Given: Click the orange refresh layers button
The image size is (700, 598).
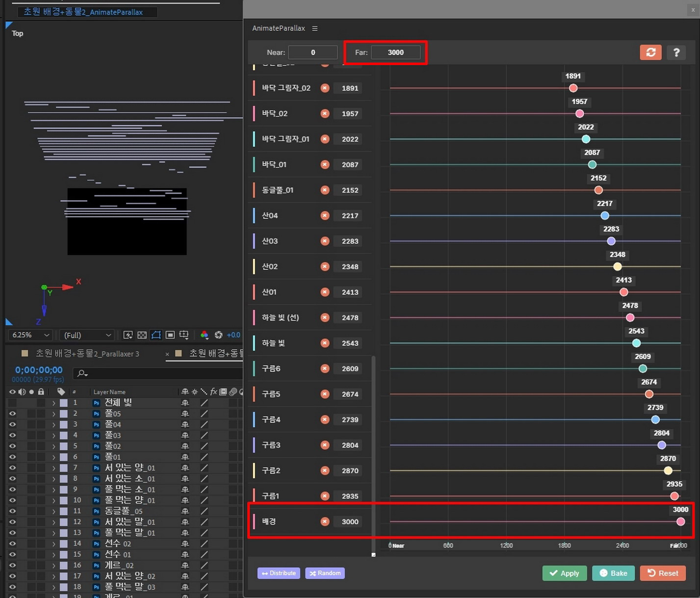Looking at the screenshot, I should coord(650,52).
